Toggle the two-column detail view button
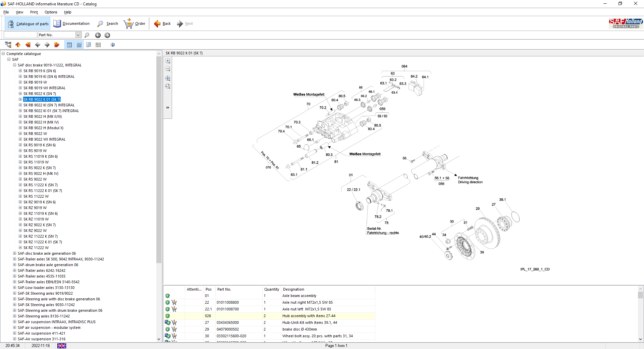The height and width of the screenshot is (349, 644). pyautogui.click(x=89, y=45)
